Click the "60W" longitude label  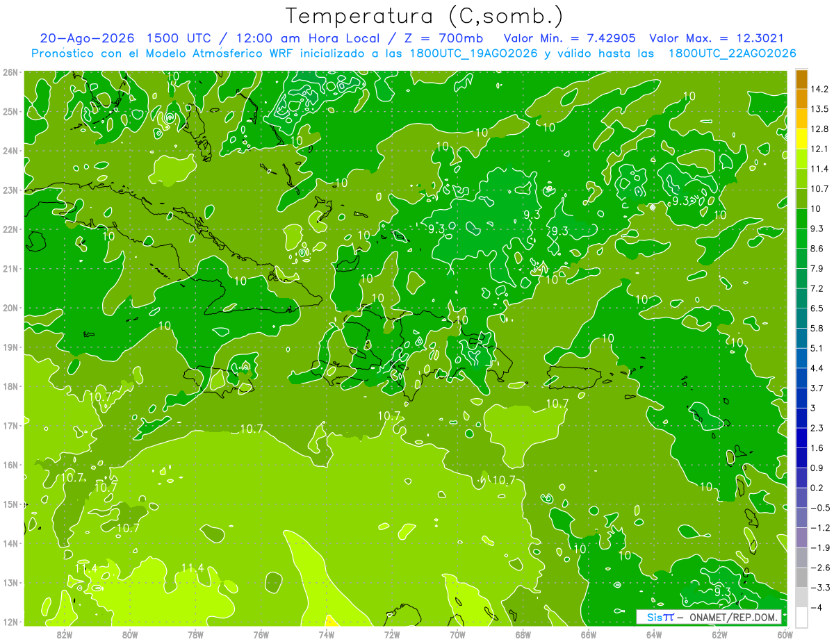(x=785, y=634)
